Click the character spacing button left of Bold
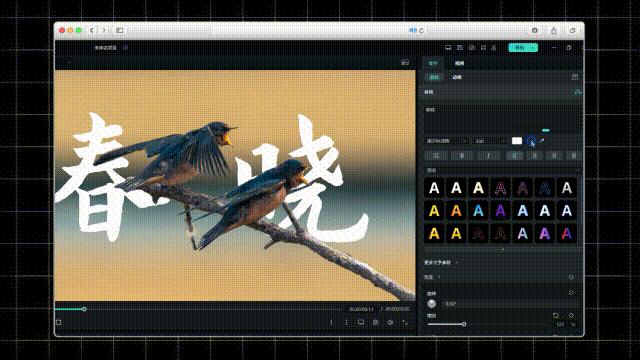 pos(436,156)
